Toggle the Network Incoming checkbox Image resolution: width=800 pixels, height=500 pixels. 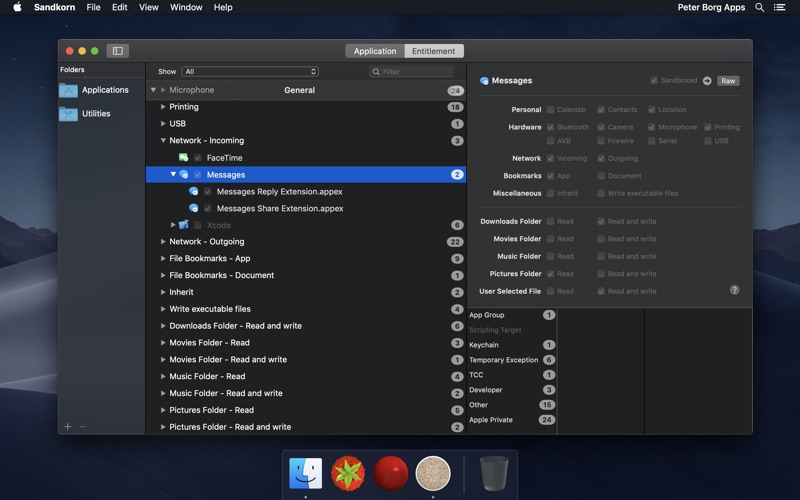pyautogui.click(x=550, y=158)
